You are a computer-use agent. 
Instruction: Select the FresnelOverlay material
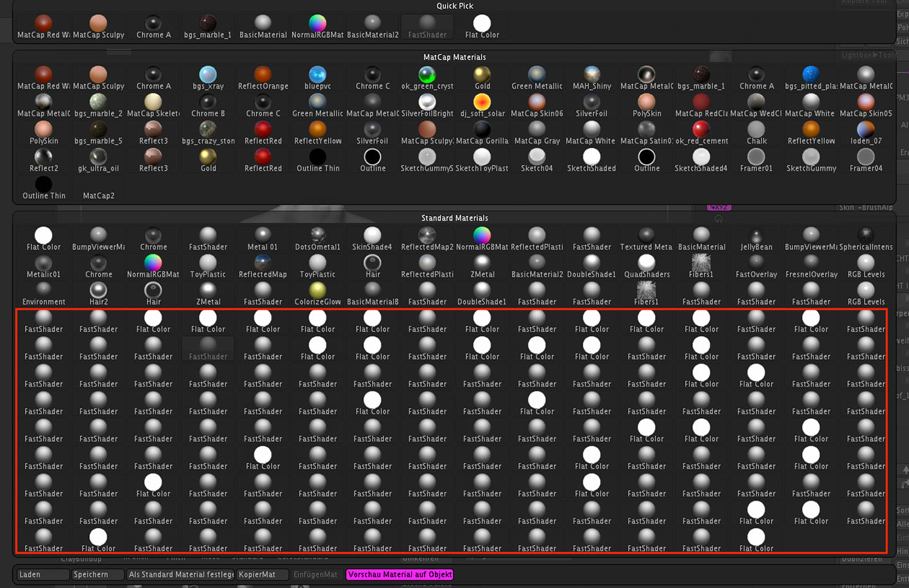click(x=811, y=264)
